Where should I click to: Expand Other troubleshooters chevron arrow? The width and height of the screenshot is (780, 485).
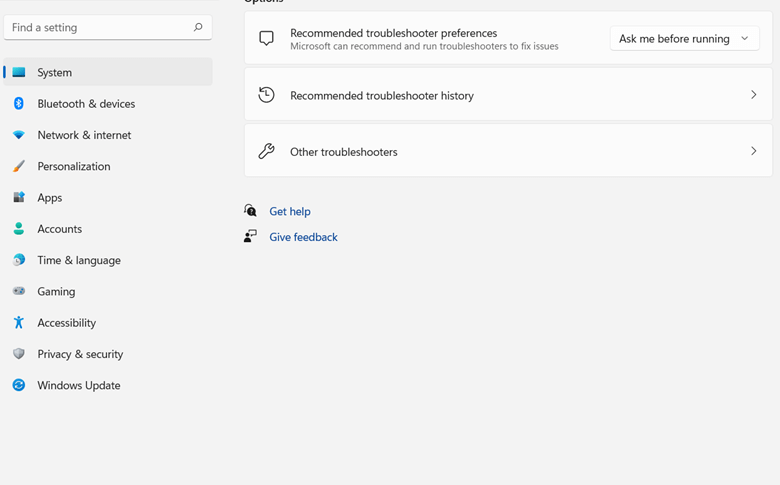pos(753,151)
